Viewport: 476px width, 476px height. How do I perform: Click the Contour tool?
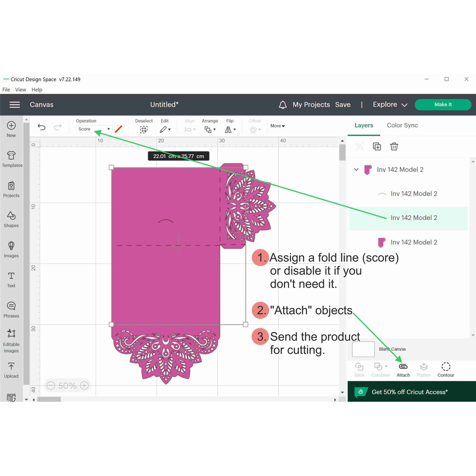click(x=446, y=369)
